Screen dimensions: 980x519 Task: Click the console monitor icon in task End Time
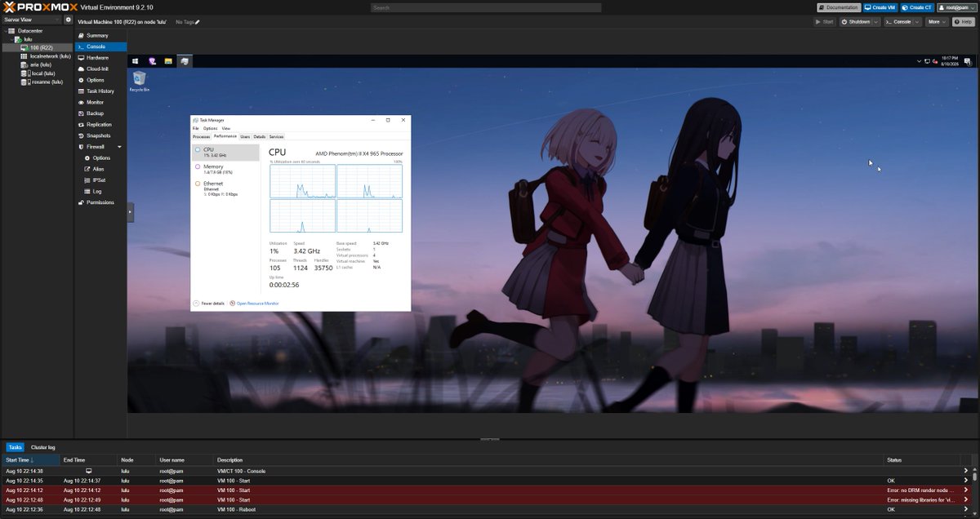tap(89, 471)
